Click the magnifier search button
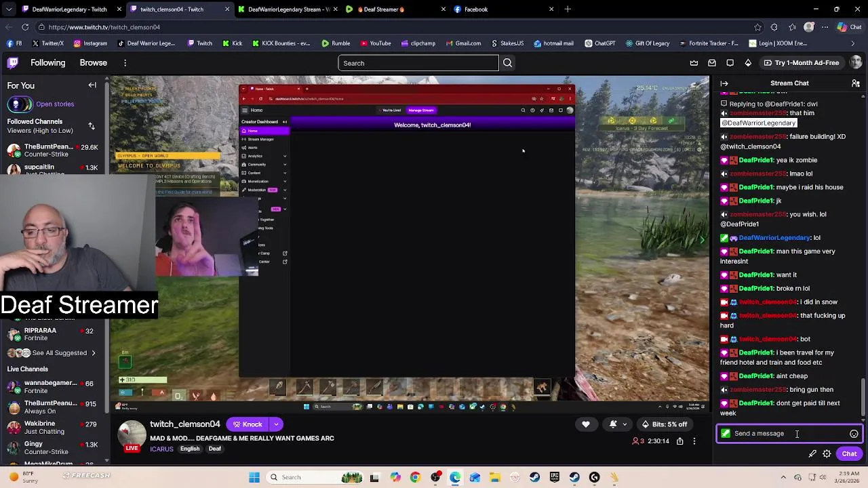This screenshot has height=488, width=868. click(x=507, y=63)
